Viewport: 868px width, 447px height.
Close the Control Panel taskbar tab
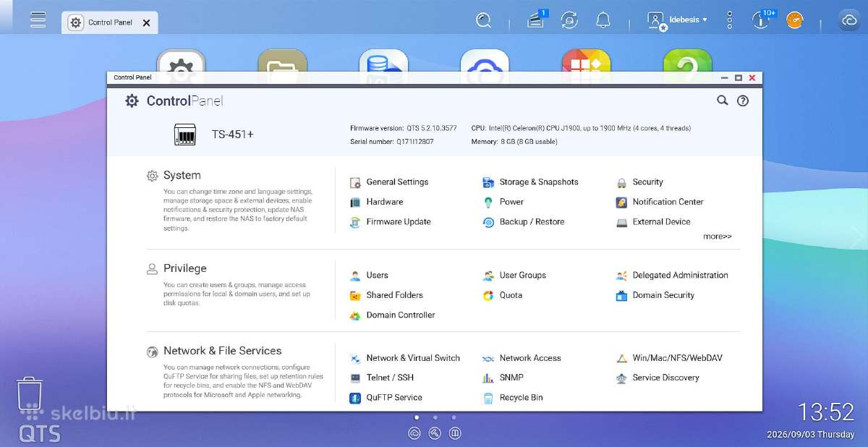(x=146, y=22)
